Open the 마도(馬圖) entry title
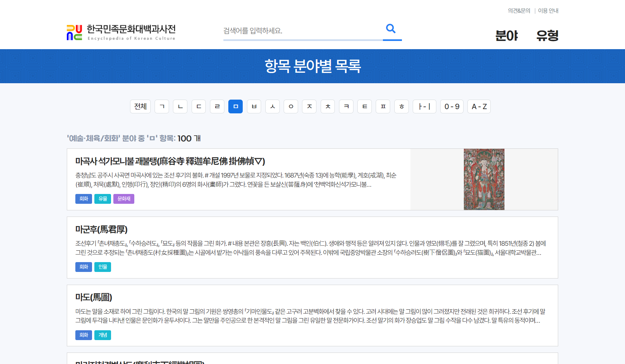The image size is (625, 364). click(x=94, y=297)
